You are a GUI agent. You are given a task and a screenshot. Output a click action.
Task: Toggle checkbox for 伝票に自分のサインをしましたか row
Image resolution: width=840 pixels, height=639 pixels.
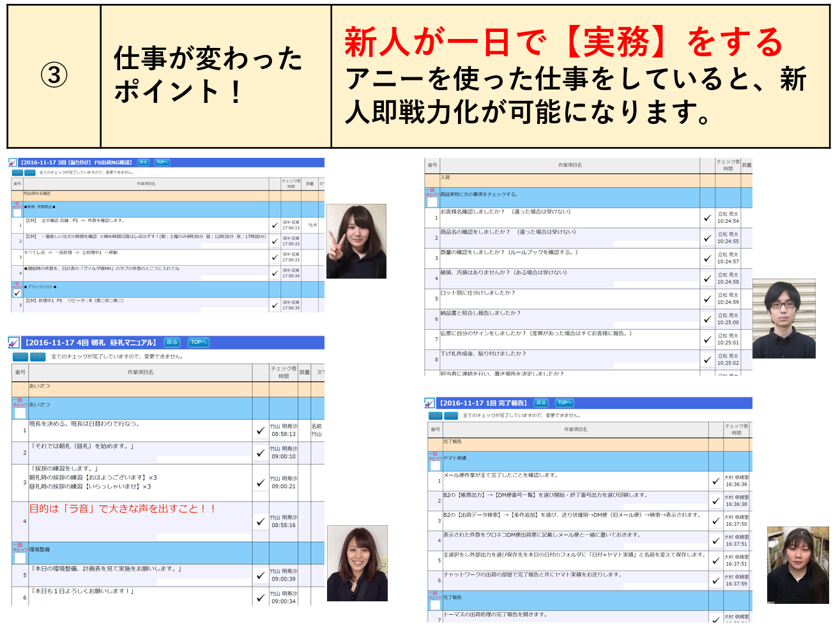tap(707, 339)
